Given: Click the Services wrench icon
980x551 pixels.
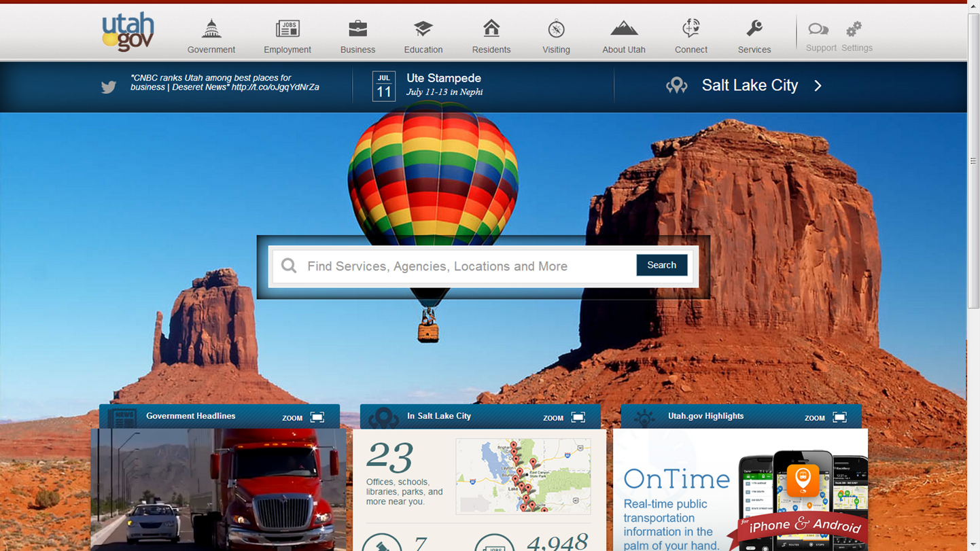Looking at the screenshot, I should [754, 29].
